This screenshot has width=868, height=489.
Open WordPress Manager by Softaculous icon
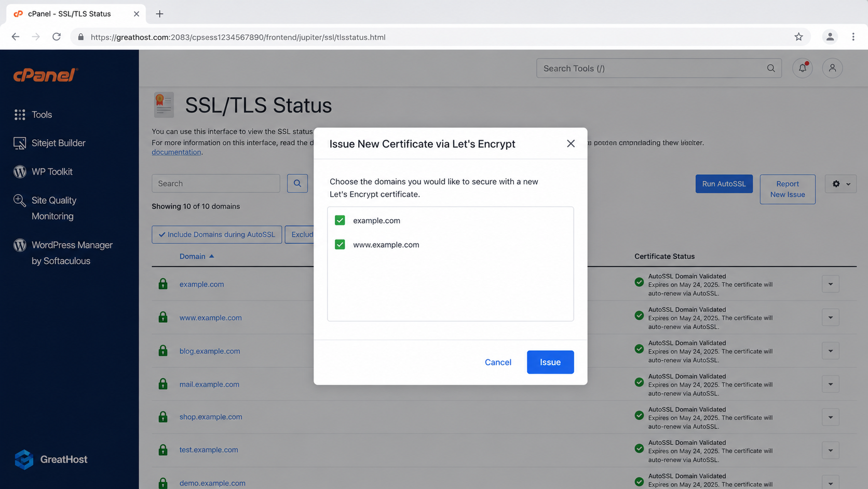point(20,245)
